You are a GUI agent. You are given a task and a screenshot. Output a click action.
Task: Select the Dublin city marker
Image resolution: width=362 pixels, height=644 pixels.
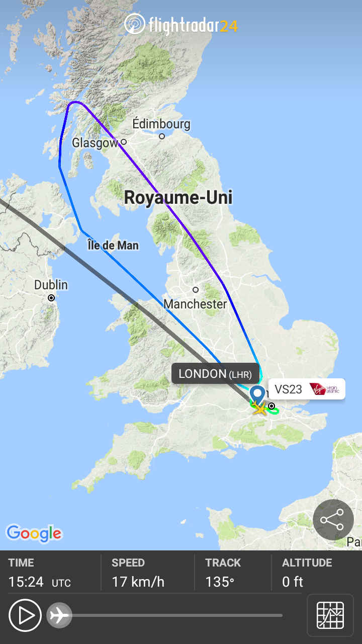(x=51, y=298)
